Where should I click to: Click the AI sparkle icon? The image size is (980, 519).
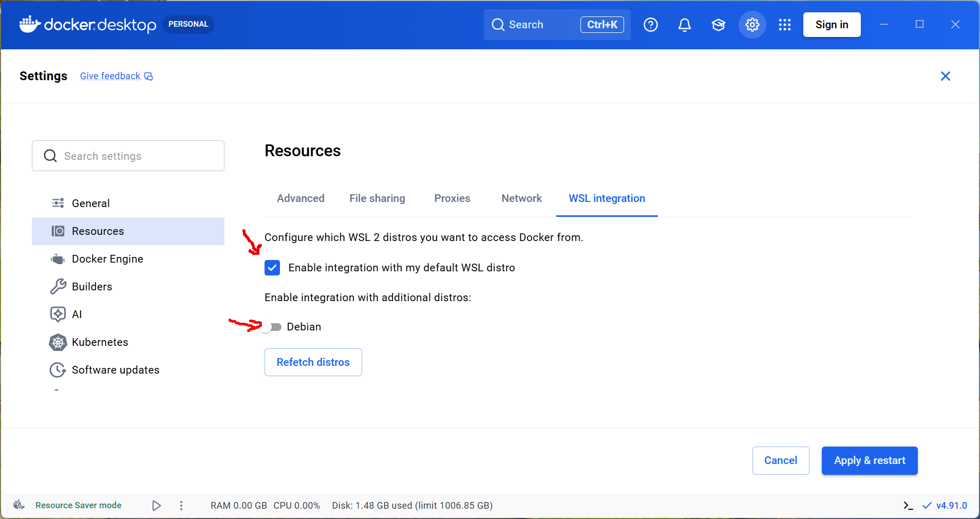58,314
